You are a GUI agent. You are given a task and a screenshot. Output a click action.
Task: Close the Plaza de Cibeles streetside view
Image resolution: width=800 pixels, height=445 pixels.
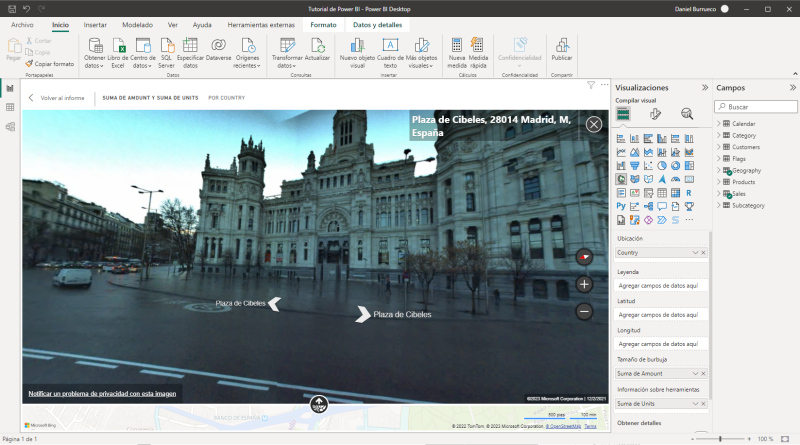pos(594,124)
